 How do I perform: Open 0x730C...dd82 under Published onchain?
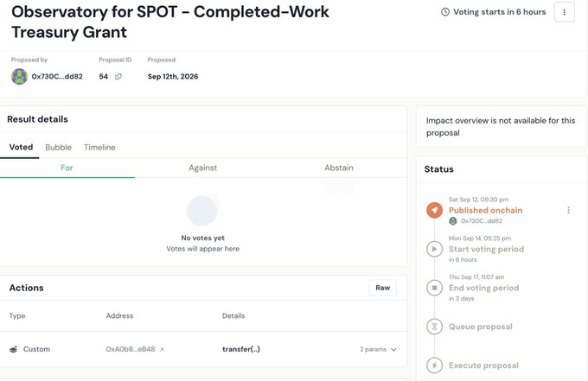482,221
